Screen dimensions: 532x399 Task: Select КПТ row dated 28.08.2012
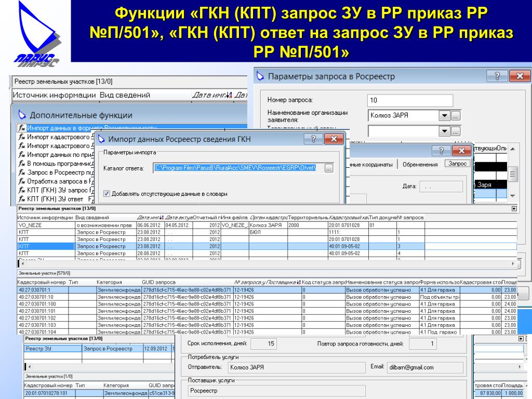(x=267, y=254)
